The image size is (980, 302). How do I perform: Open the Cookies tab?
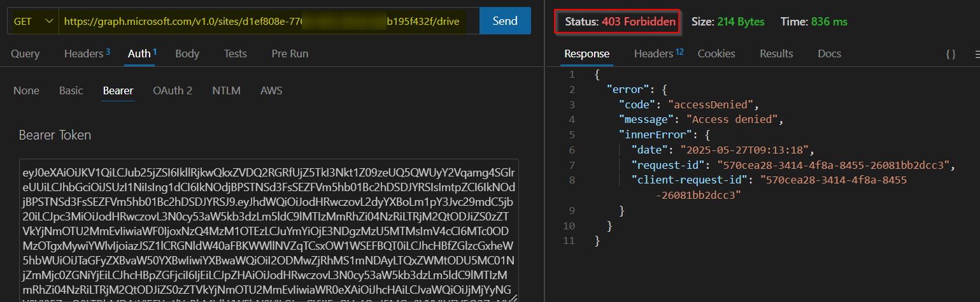click(x=716, y=54)
